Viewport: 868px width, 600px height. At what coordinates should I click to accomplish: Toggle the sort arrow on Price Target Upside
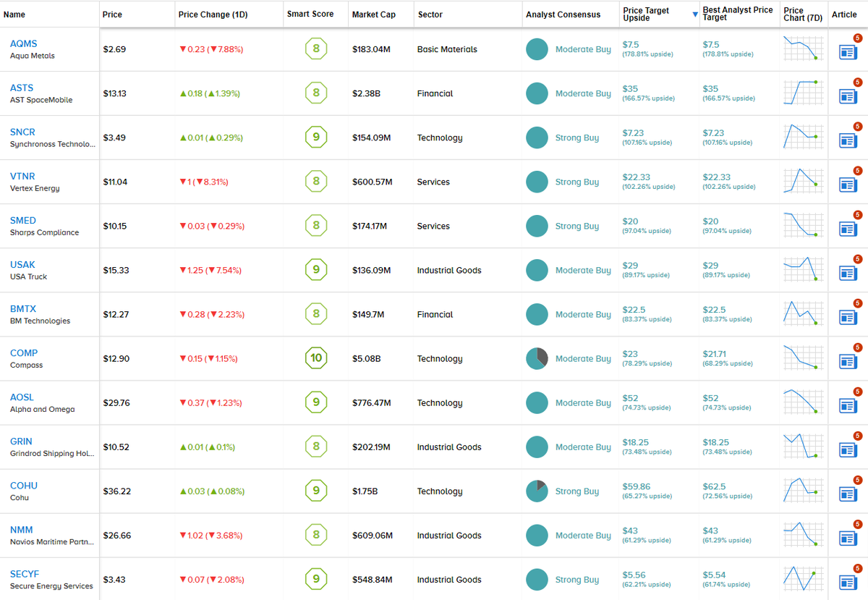click(x=695, y=14)
